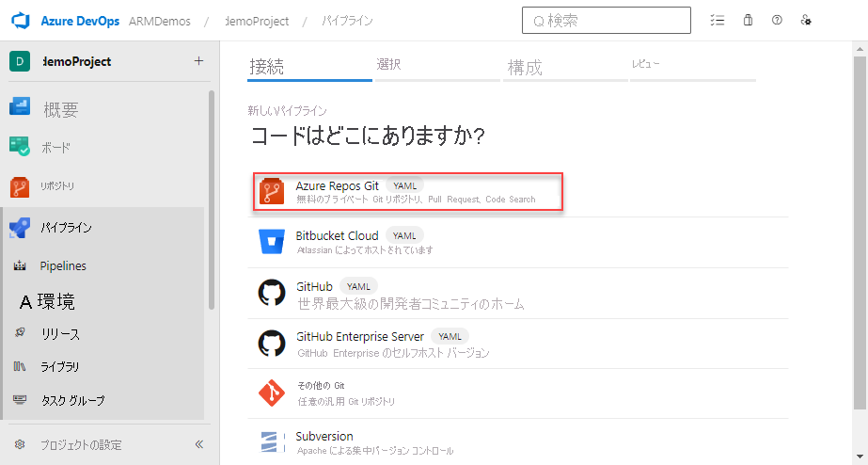The width and height of the screenshot is (868, 465).
Task: Click GitHub Enterprise Server octocat icon
Action: click(x=272, y=343)
